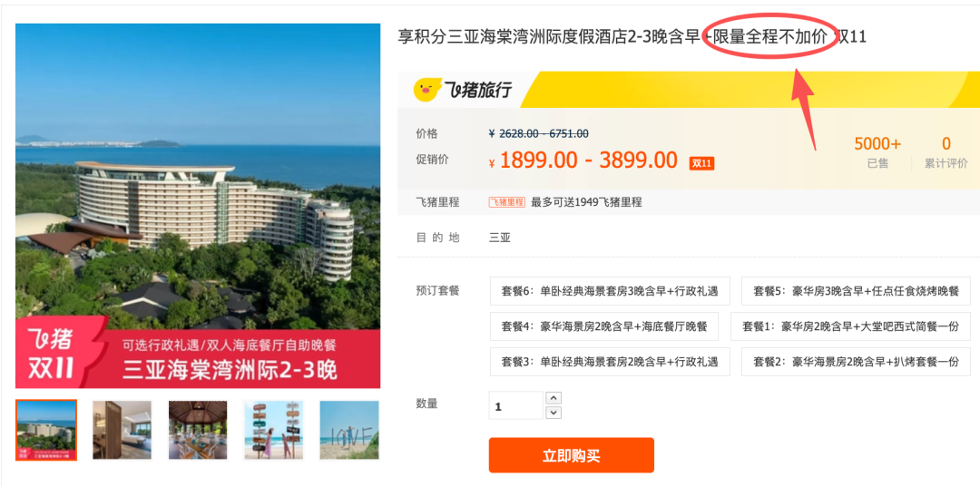The height and width of the screenshot is (486, 980).
Task: Click the Fliggy pig logo icon
Action: 427,90
